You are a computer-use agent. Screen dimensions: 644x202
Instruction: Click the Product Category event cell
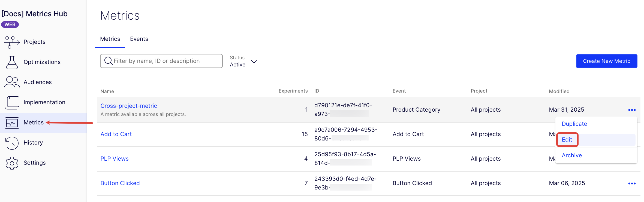point(416,110)
